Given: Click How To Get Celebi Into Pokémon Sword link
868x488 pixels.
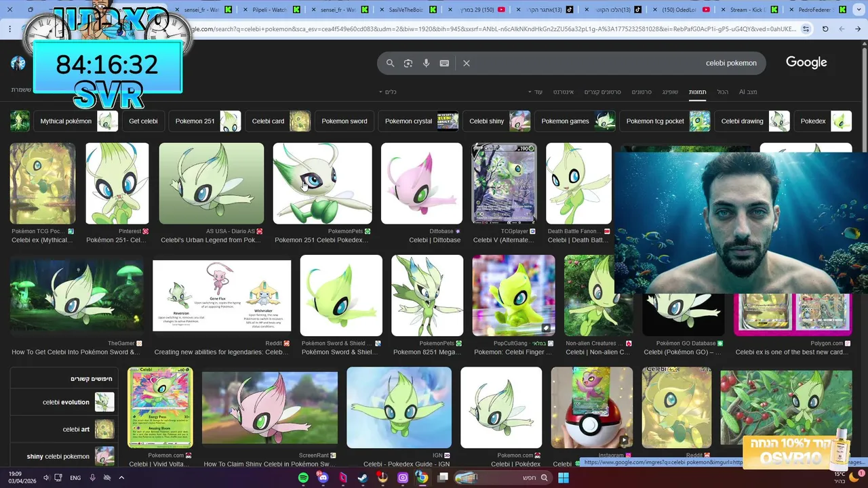Looking at the screenshot, I should click(x=76, y=352).
